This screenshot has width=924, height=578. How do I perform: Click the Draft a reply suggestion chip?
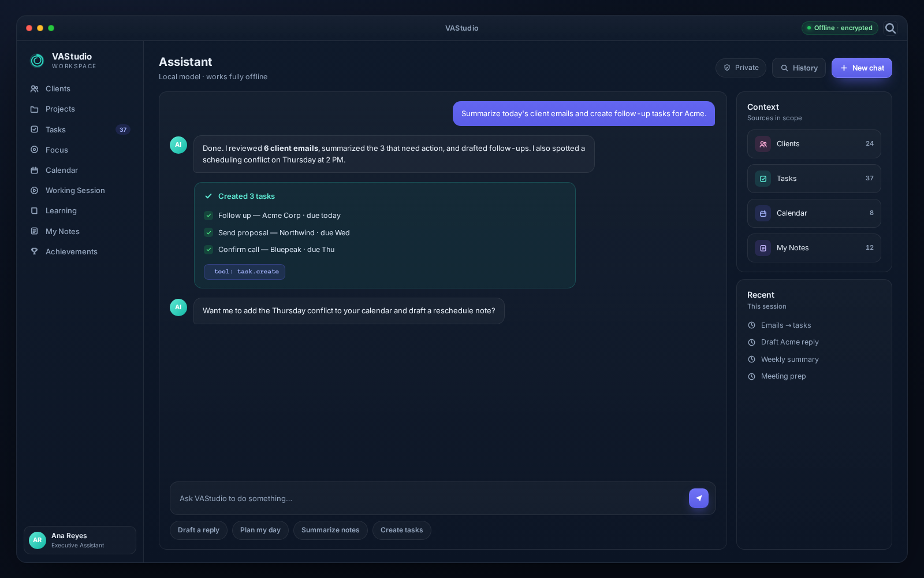pos(199,530)
